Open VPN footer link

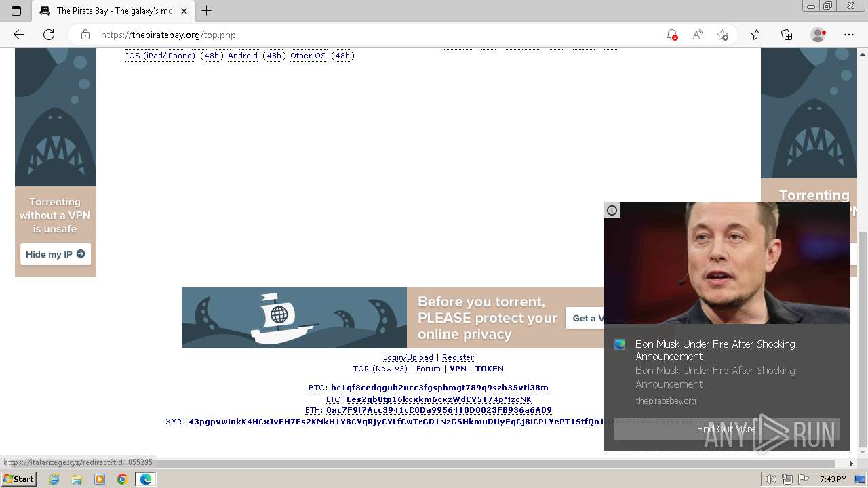click(458, 369)
